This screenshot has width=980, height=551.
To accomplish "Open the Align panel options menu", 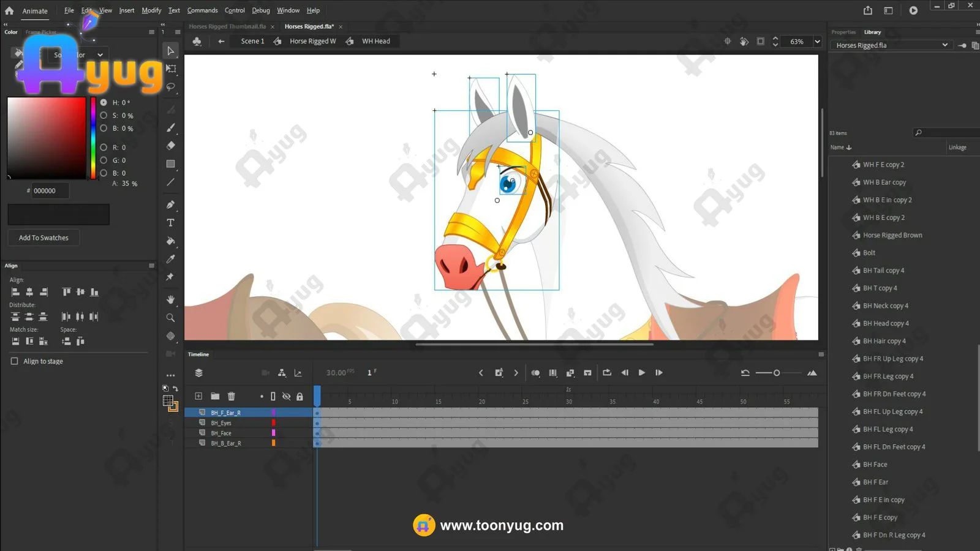I will point(151,266).
